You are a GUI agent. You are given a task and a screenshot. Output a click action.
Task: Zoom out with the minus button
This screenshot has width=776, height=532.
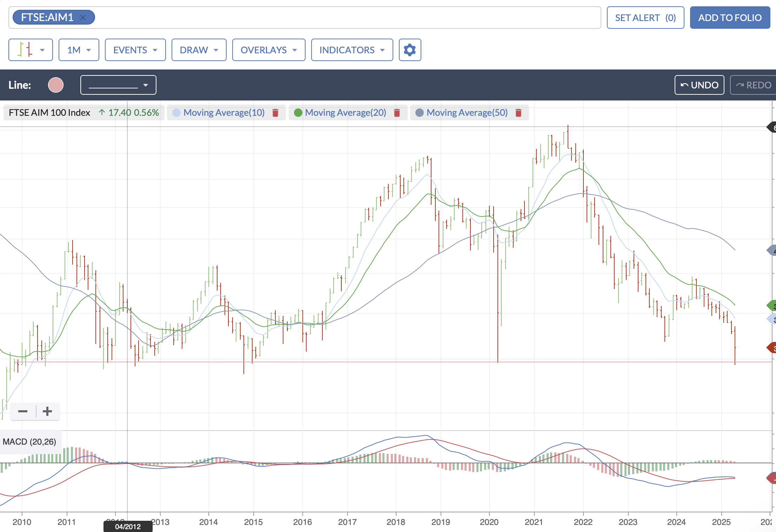23,411
